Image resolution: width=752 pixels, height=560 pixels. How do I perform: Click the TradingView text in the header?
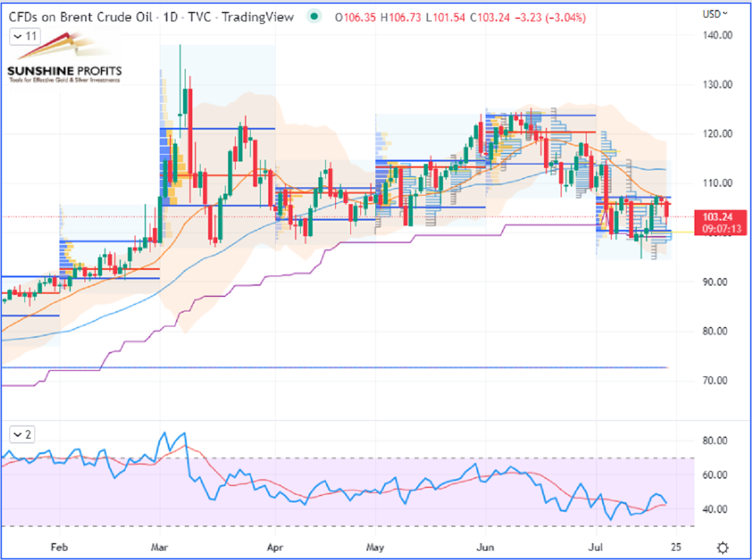point(264,18)
